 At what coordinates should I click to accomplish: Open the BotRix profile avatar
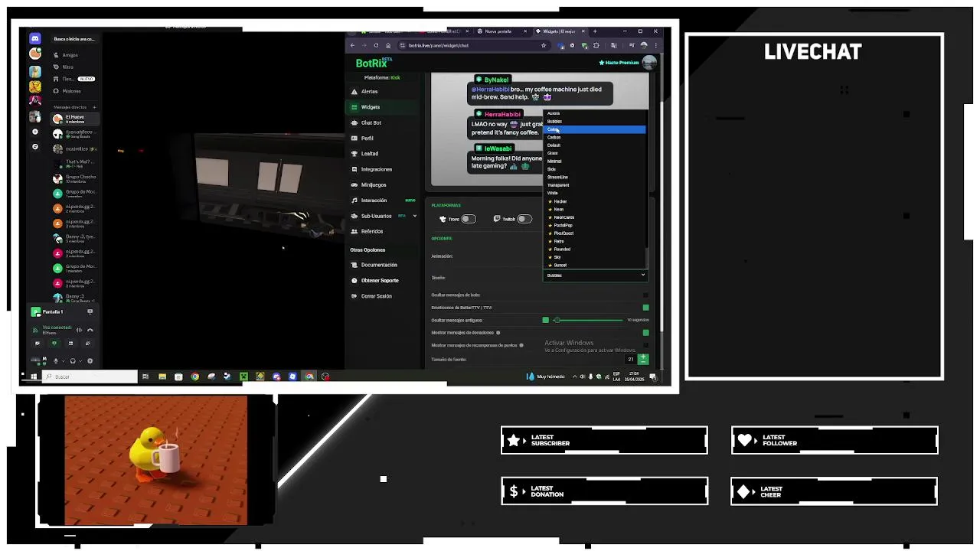[x=650, y=63]
